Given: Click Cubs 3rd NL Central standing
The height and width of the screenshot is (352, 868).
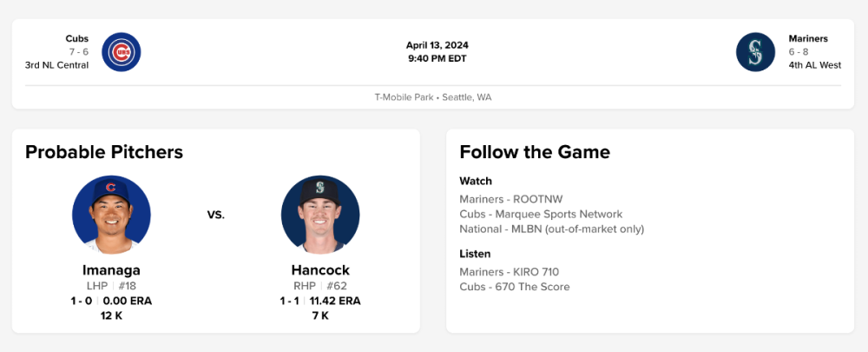Looking at the screenshot, I should coord(56,65).
